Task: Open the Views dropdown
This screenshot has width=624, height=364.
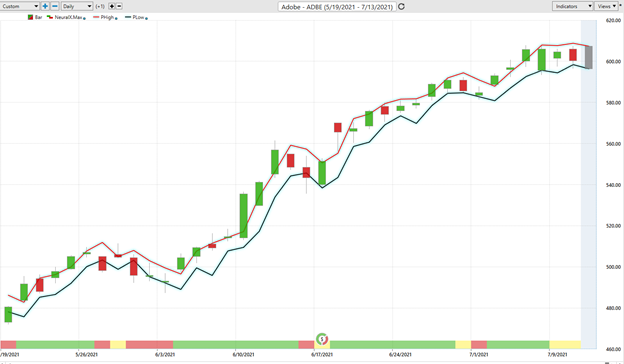Action: pos(606,6)
